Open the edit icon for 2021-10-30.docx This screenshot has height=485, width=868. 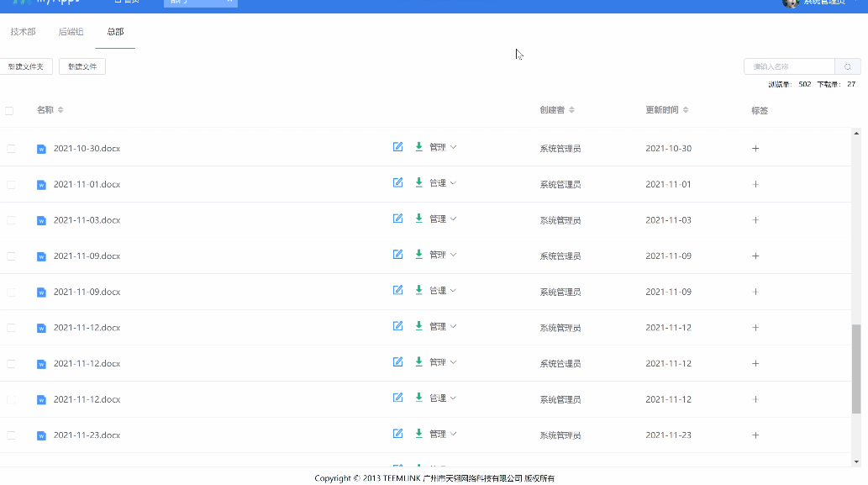[397, 146]
